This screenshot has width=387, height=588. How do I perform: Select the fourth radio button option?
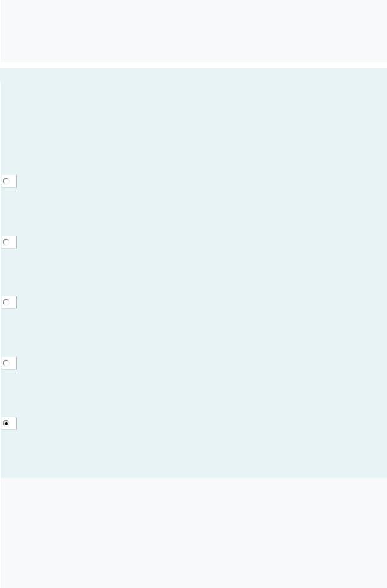pos(6,363)
